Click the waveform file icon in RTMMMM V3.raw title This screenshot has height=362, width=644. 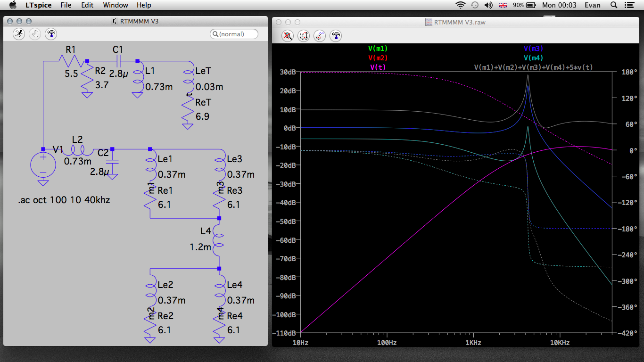click(428, 22)
